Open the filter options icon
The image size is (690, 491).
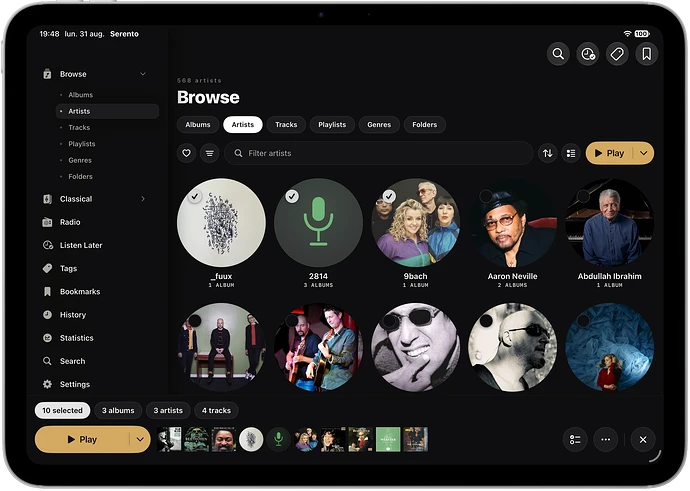[x=209, y=153]
